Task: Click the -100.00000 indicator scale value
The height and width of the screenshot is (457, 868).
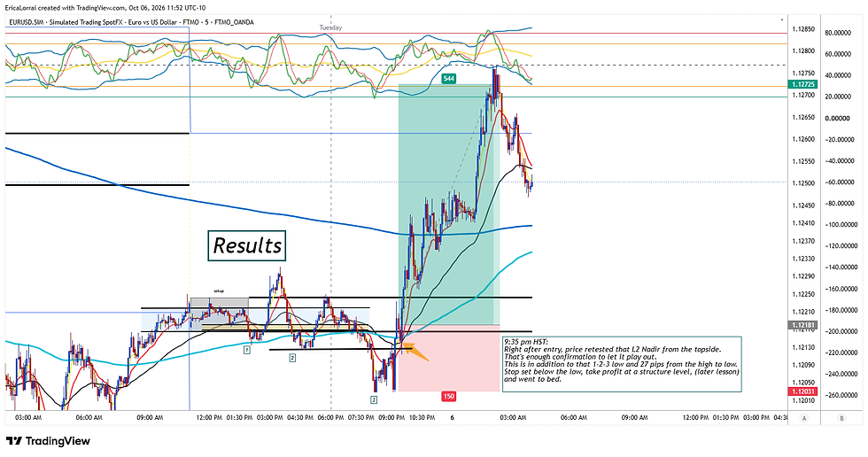Action: [838, 225]
